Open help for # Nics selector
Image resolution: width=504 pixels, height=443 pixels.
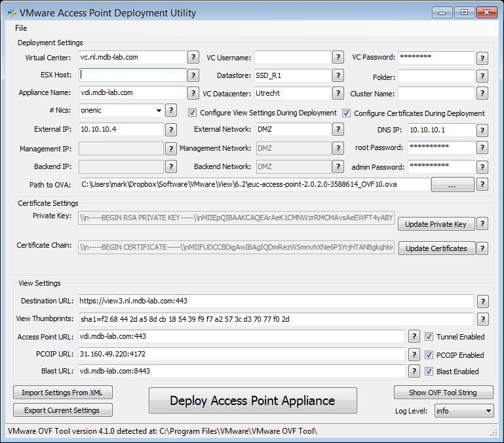tap(171, 110)
